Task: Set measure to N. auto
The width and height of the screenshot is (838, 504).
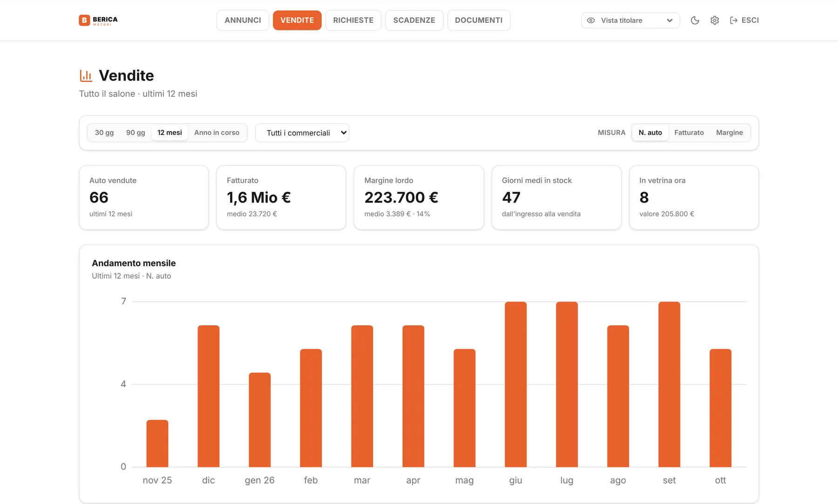Action: pyautogui.click(x=650, y=133)
